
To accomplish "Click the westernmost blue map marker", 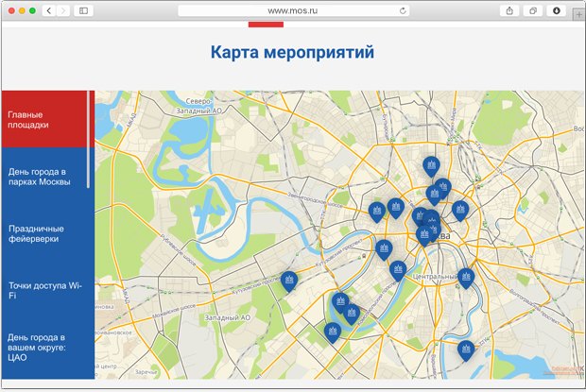I will (288, 281).
